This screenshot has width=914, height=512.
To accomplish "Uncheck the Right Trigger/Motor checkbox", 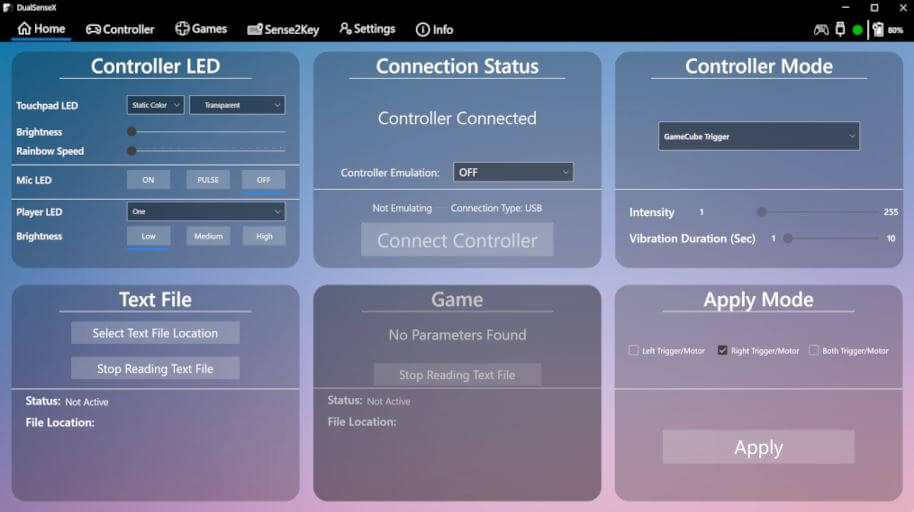I will pos(722,350).
